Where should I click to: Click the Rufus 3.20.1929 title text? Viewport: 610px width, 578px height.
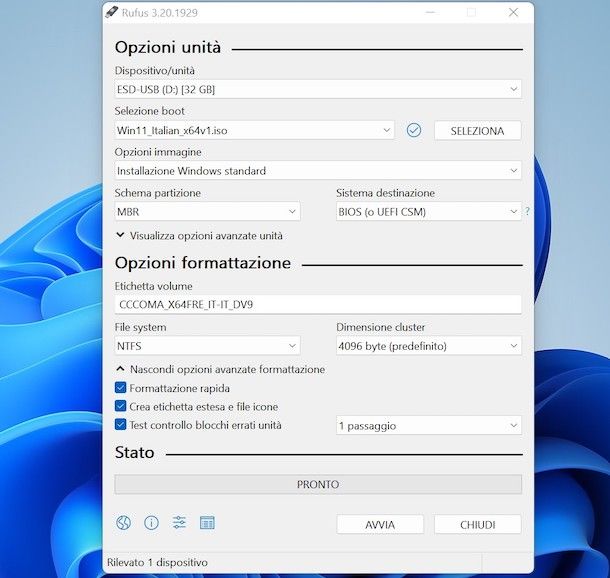coord(160,13)
